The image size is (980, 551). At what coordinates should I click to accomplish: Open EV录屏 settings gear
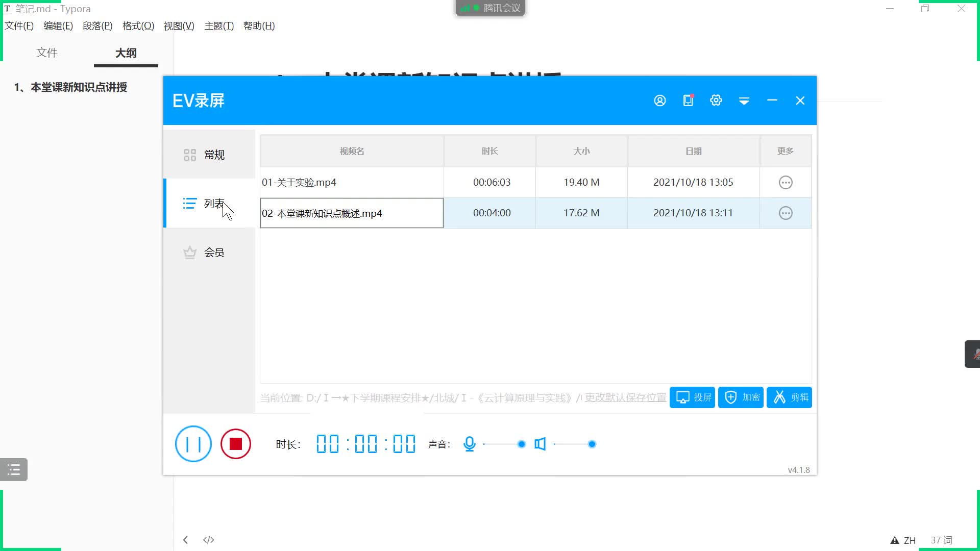click(x=716, y=101)
